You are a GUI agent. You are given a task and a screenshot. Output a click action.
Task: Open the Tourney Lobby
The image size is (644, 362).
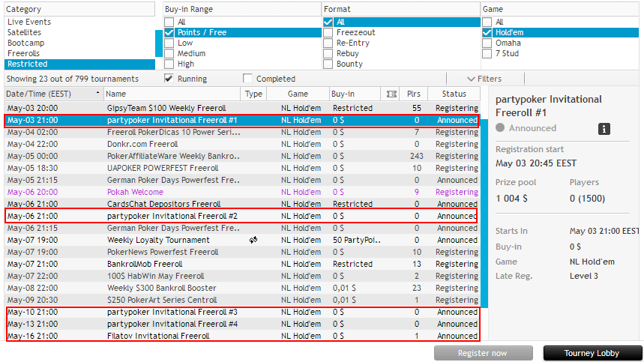click(x=592, y=353)
